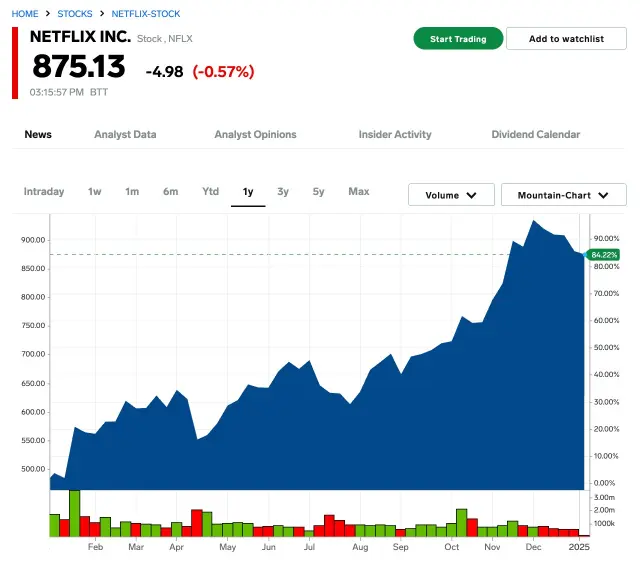Click Add to watchlist button
Screen dimensions: 640x561
pos(566,39)
